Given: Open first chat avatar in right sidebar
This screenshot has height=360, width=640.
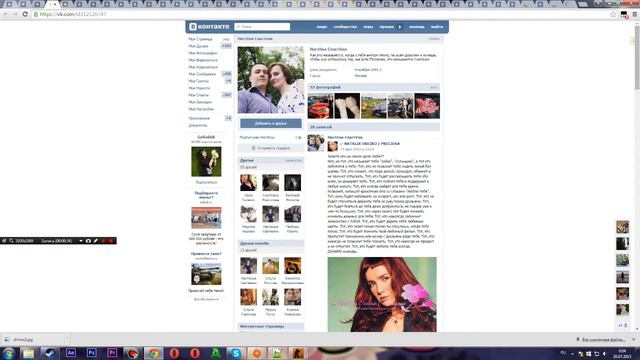Looking at the screenshot, I should [622, 227].
